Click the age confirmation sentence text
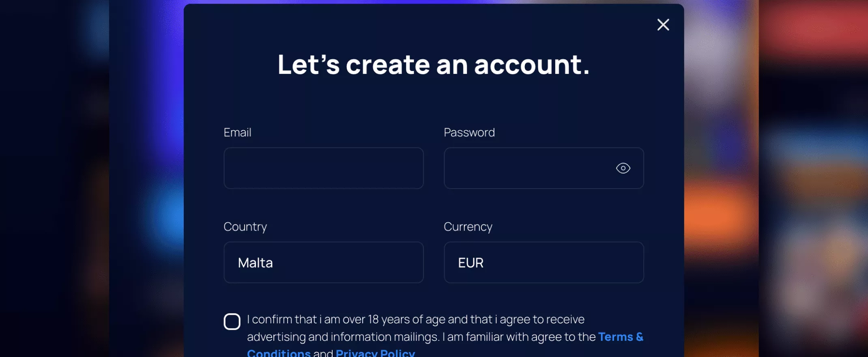868x357 pixels. [416, 319]
